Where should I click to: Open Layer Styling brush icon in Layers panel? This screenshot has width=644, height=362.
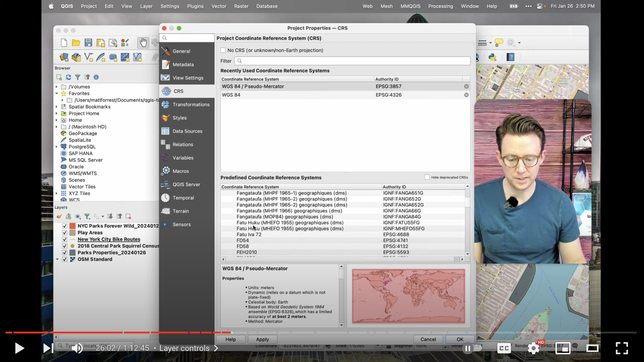[59, 217]
